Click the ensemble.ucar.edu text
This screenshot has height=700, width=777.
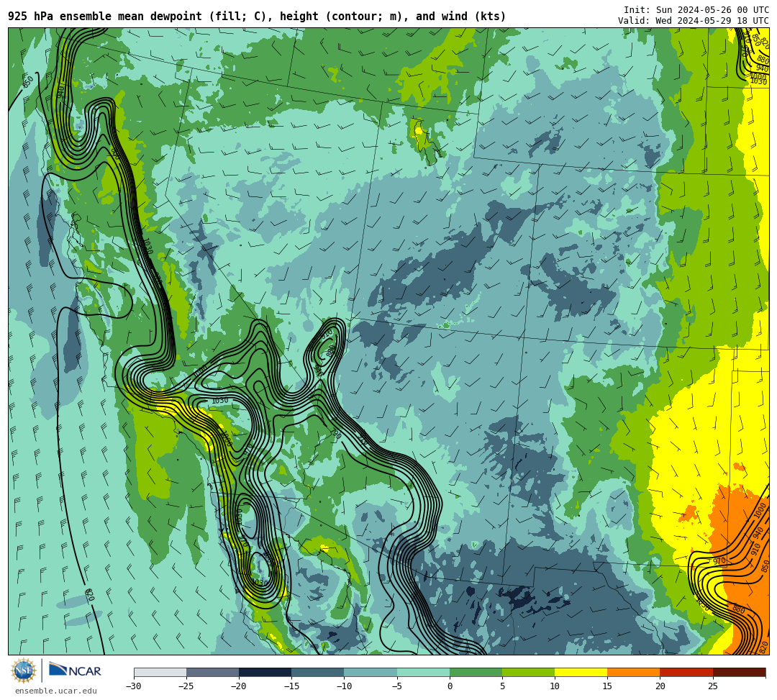[x=56, y=691]
